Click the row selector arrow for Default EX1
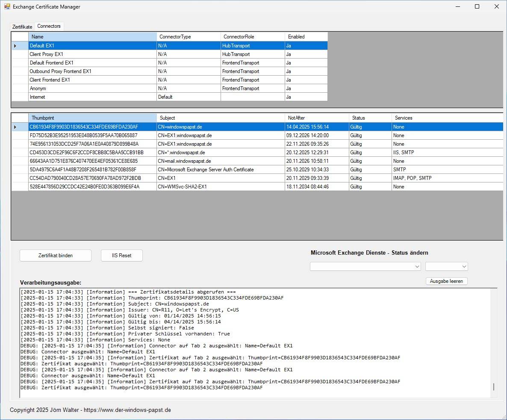The image size is (507, 420). tap(16, 46)
